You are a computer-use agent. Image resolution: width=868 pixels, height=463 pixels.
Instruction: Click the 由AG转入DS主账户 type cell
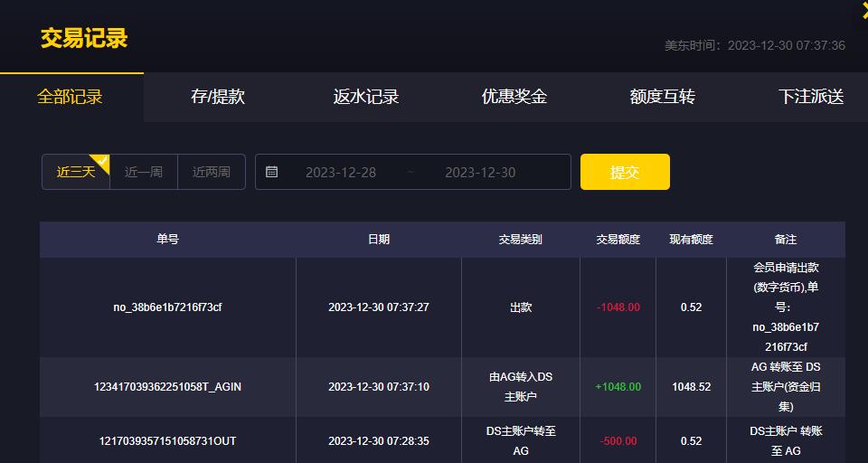click(521, 386)
